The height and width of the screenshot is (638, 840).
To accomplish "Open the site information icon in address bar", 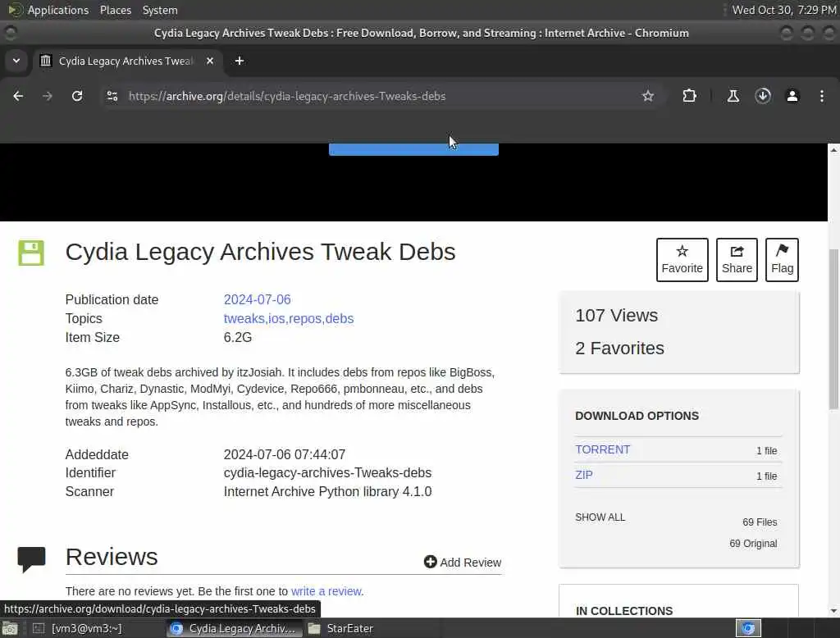I will click(112, 96).
